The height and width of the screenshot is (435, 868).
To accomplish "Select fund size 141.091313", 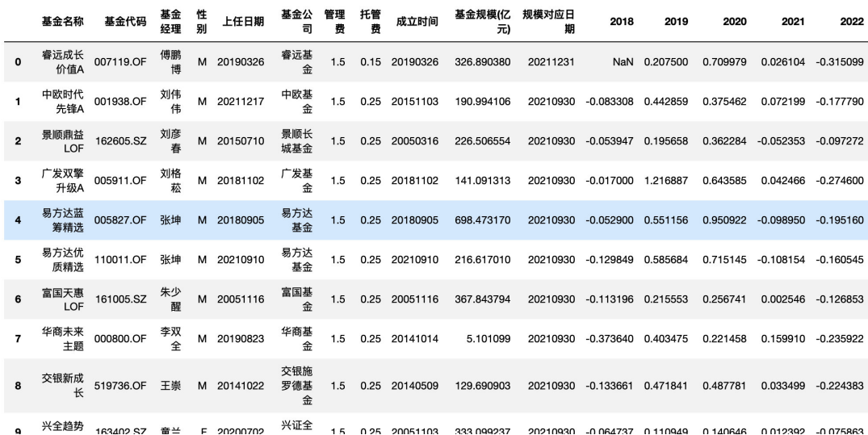I will click(482, 181).
